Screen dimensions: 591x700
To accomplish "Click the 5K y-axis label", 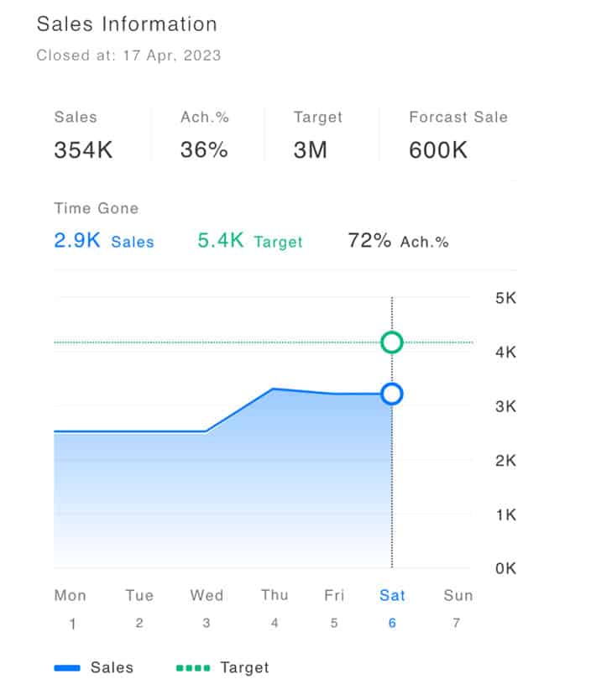I will pos(505,298).
